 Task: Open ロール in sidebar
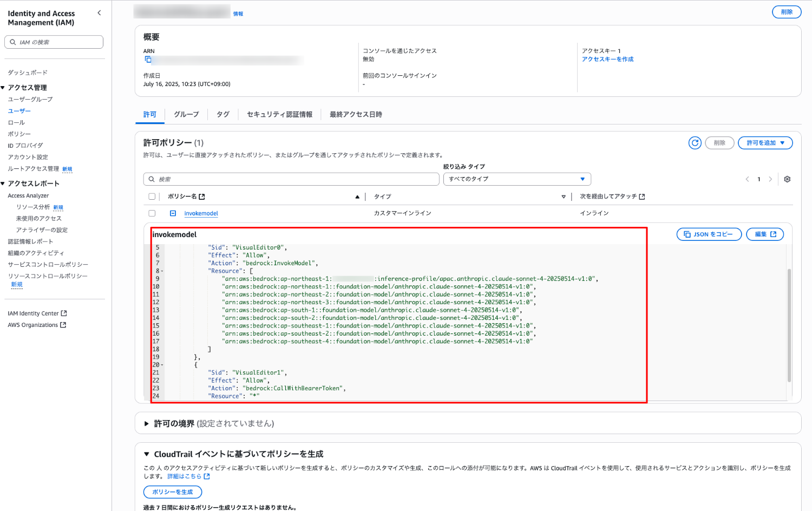tap(16, 123)
